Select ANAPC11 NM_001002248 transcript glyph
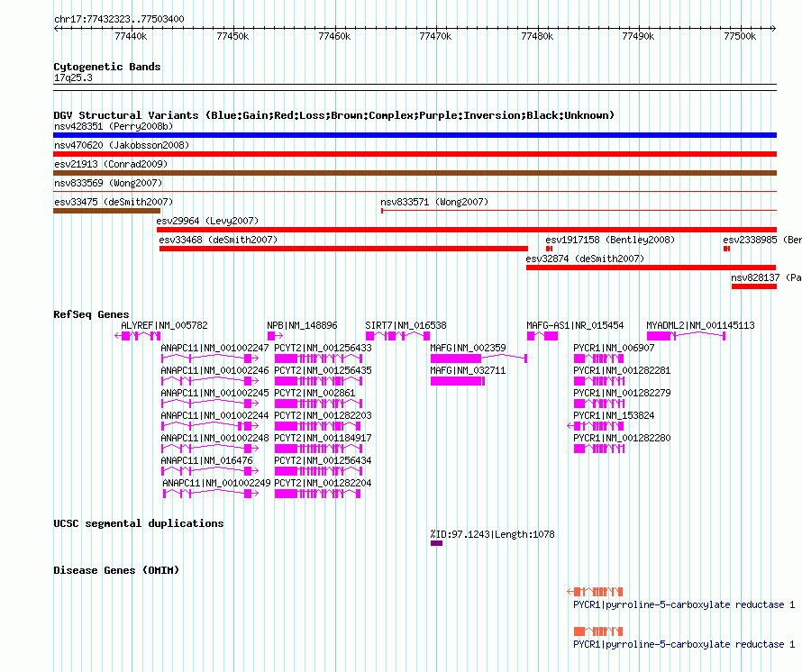Image resolution: width=802 pixels, height=672 pixels. pyautogui.click(x=210, y=448)
